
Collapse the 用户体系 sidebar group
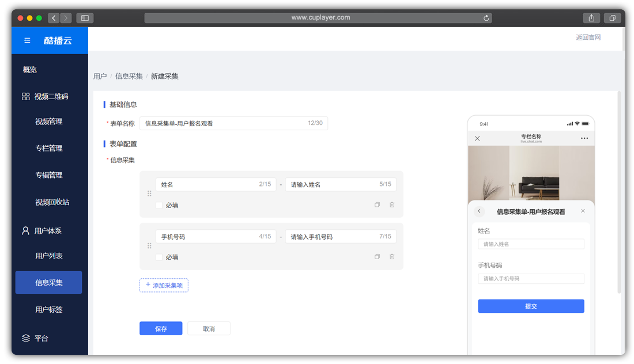coord(48,231)
